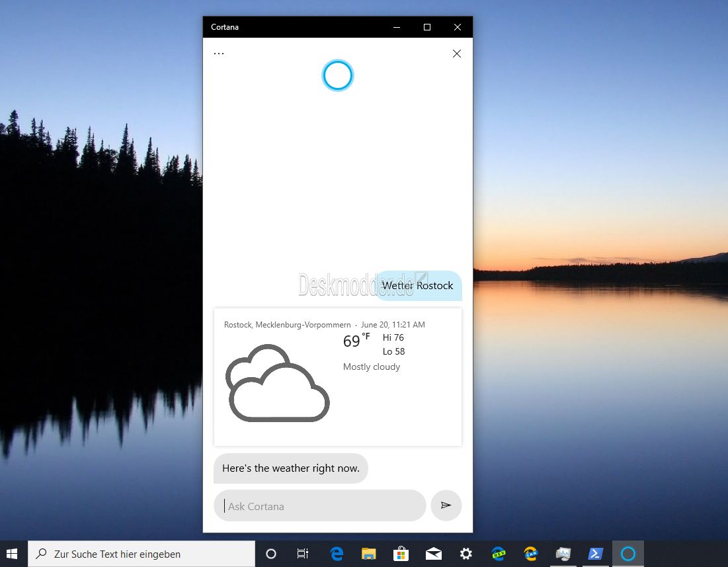Image resolution: width=728 pixels, height=567 pixels.
Task: Click the taskbar search box
Action: pyautogui.click(x=142, y=554)
